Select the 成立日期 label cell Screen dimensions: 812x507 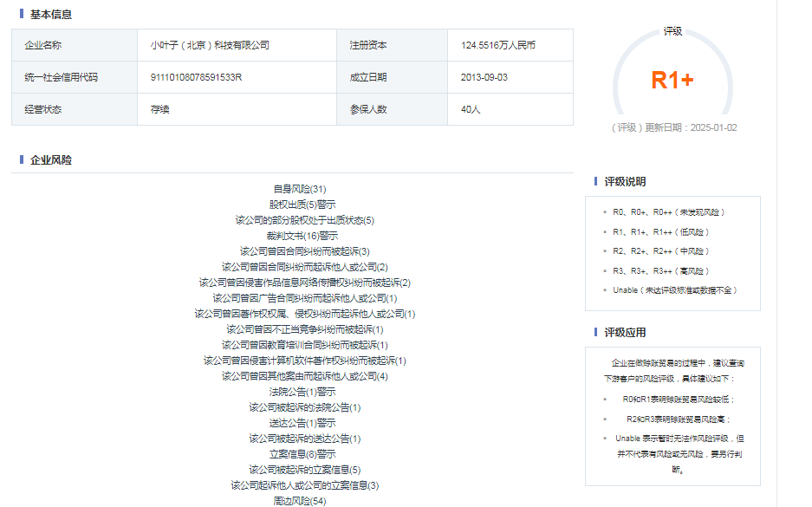point(392,77)
